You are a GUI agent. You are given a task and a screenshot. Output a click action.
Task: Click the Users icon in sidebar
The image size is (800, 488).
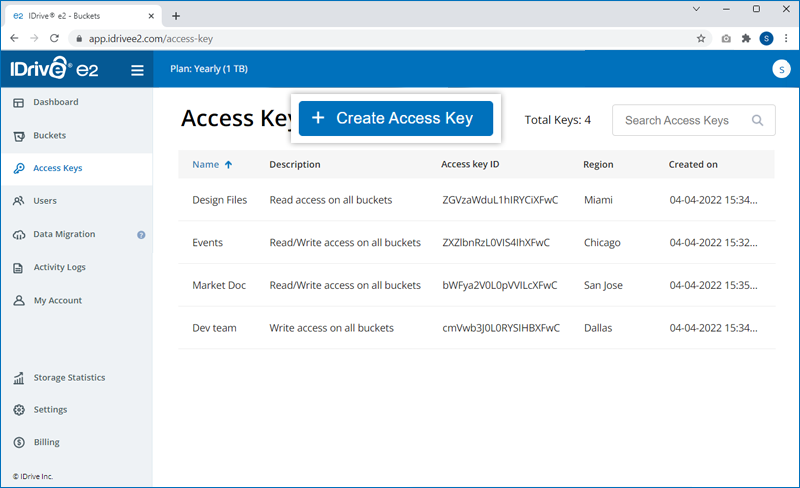(18, 201)
